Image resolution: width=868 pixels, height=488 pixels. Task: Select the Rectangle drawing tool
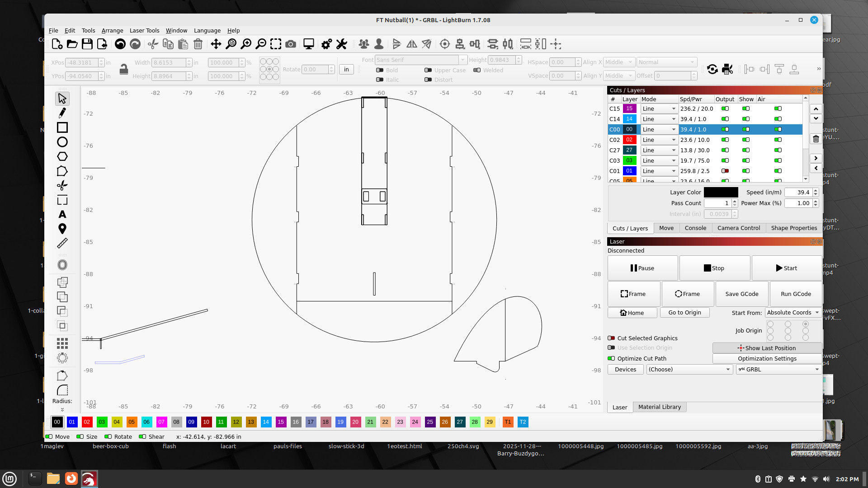coord(62,127)
